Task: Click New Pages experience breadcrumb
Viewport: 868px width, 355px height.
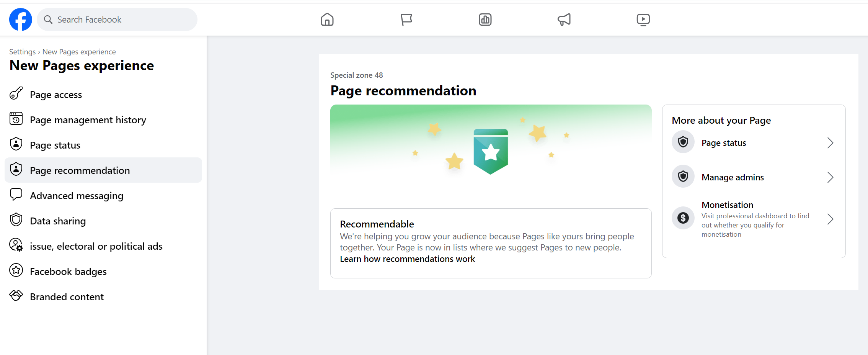Action: click(79, 52)
